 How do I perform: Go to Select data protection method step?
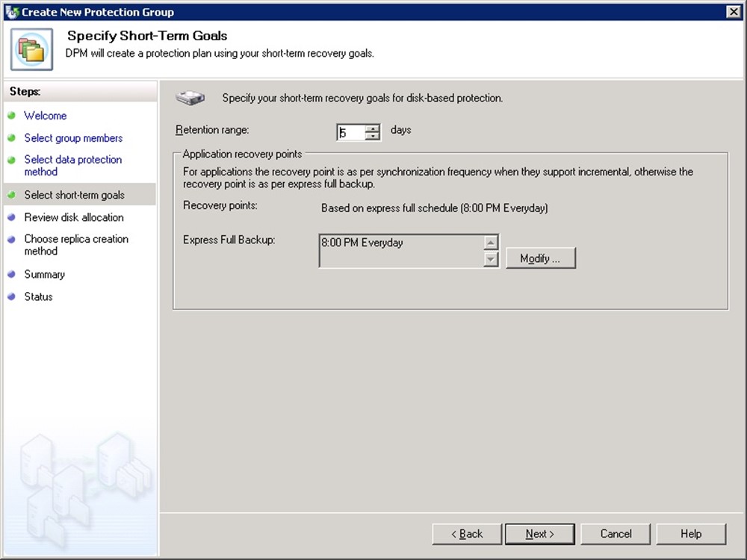72,166
